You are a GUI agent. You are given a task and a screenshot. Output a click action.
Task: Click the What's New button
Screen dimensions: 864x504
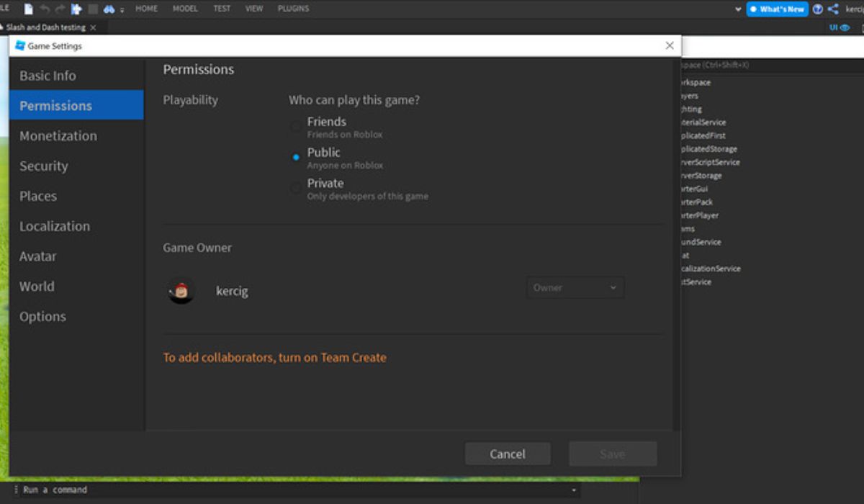coord(778,9)
